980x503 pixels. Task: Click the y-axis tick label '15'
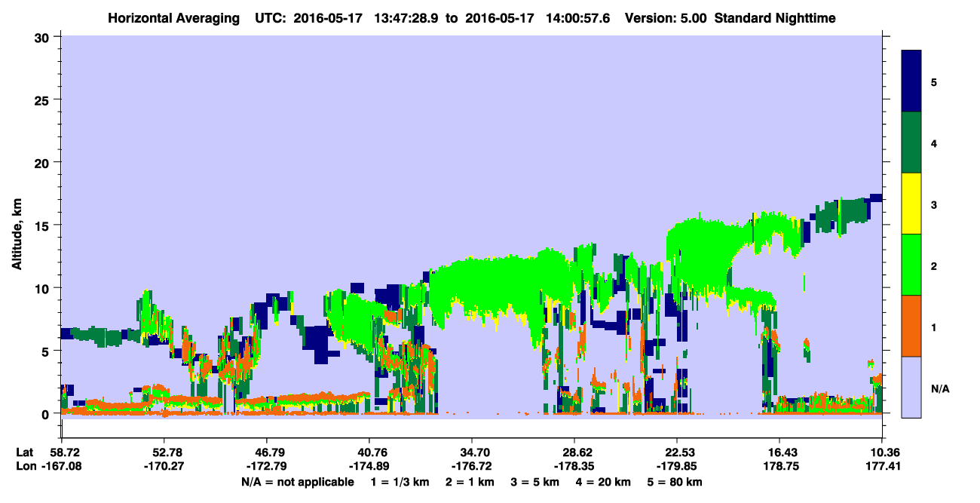[44, 225]
